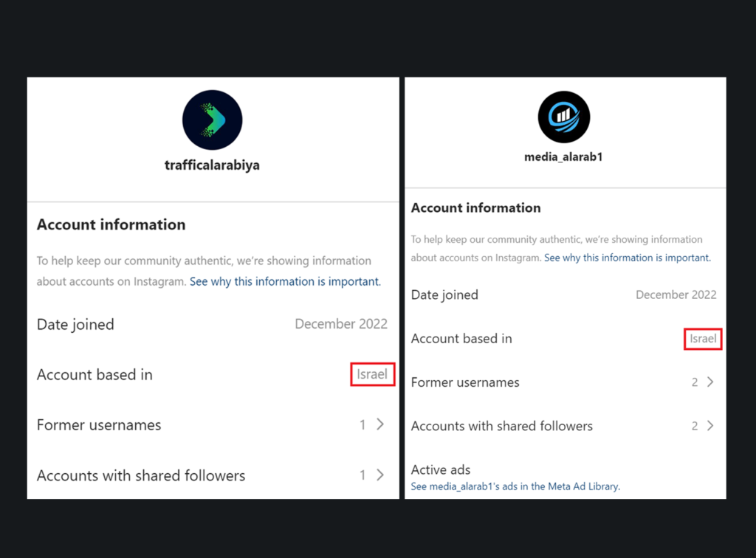Expand Former usernames chevron for trafficalarabiya

tap(380, 424)
